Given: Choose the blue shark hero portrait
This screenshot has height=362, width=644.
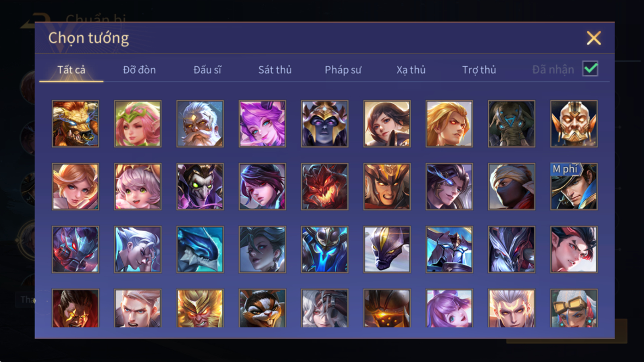Looking at the screenshot, I should 200,250.
